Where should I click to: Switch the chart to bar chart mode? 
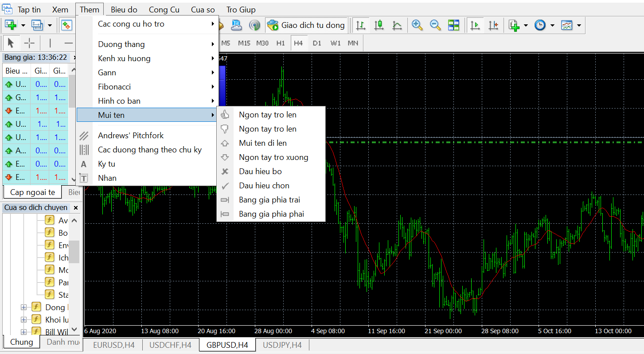361,25
